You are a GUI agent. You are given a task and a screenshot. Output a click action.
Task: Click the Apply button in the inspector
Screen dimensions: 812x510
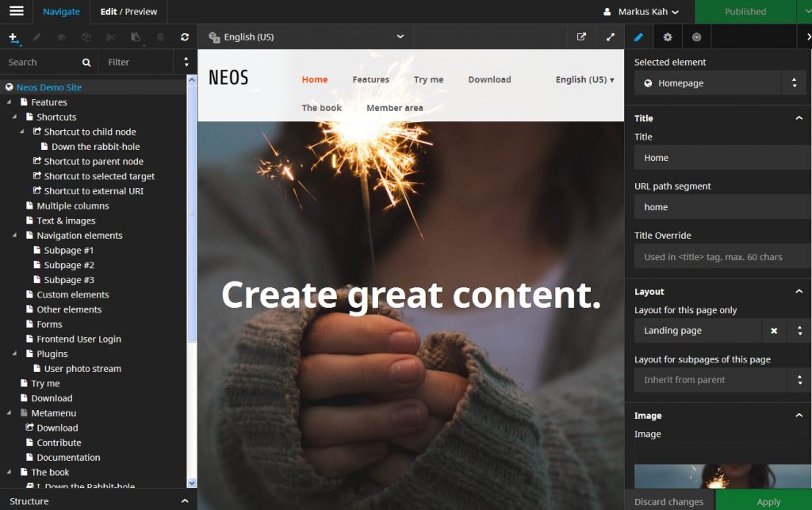coord(768,501)
